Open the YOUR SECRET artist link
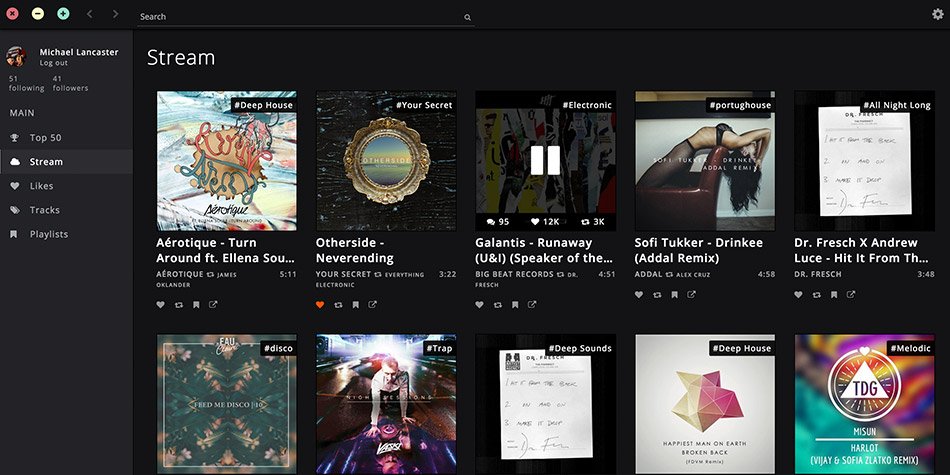This screenshot has width=950, height=475. tap(344, 274)
